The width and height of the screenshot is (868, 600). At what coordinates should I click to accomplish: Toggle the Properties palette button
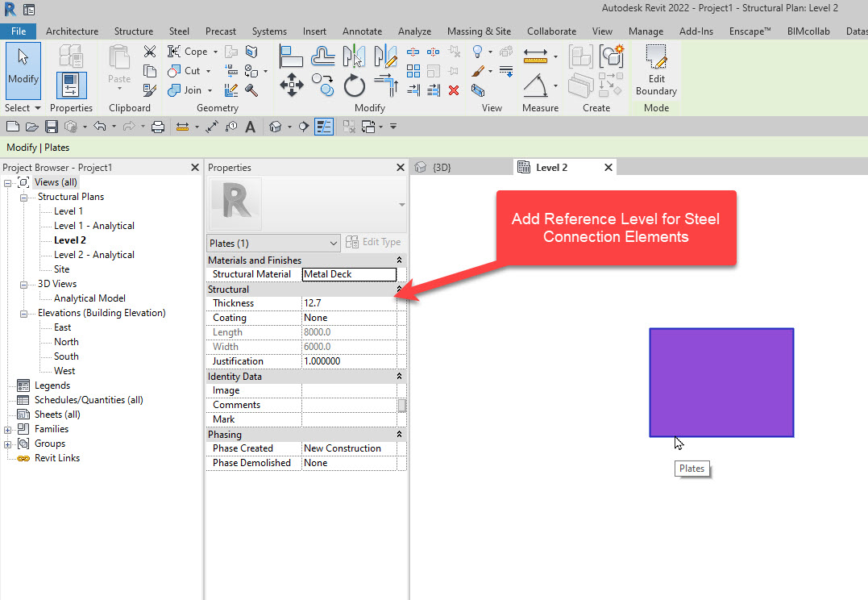pos(72,85)
